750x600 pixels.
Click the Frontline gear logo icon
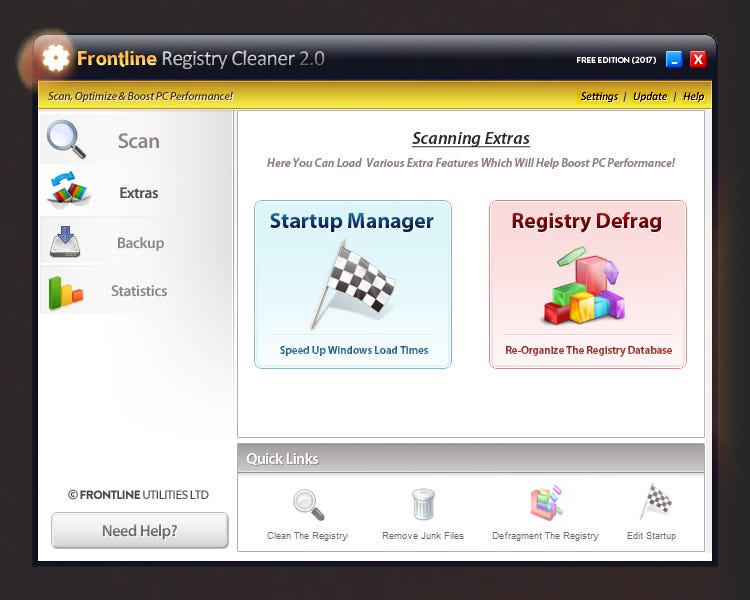click(x=55, y=58)
